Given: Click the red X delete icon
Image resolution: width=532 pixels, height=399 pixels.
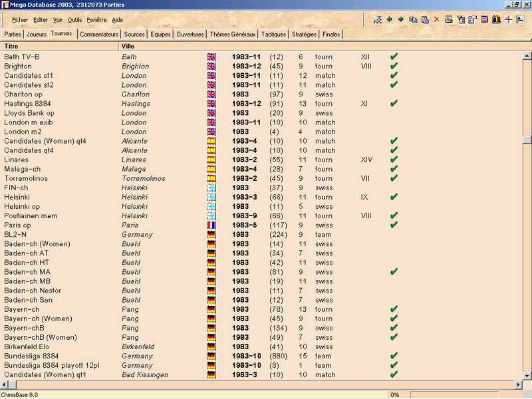Looking at the screenshot, I should pyautogui.click(x=436, y=19).
